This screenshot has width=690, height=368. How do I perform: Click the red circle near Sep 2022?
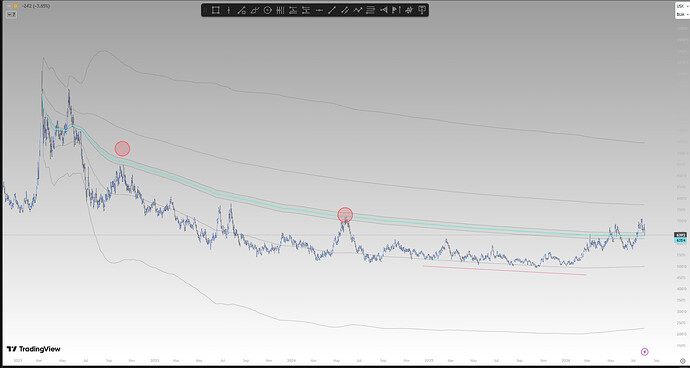point(122,149)
